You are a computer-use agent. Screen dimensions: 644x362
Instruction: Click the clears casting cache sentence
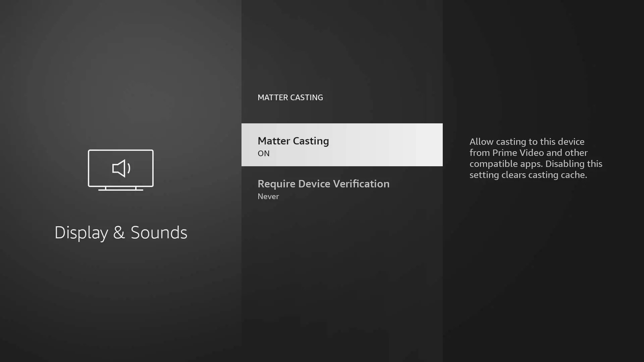543,175
